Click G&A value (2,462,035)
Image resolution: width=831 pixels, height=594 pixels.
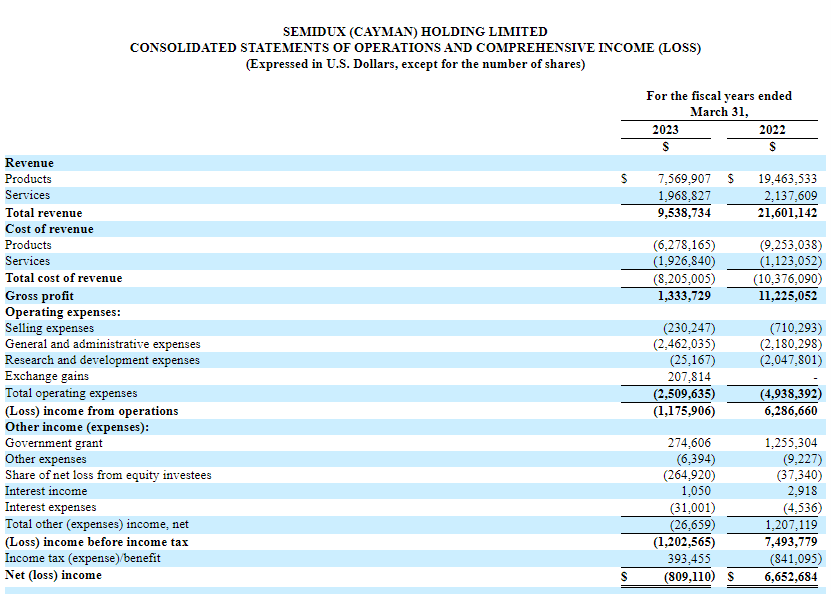(x=684, y=344)
